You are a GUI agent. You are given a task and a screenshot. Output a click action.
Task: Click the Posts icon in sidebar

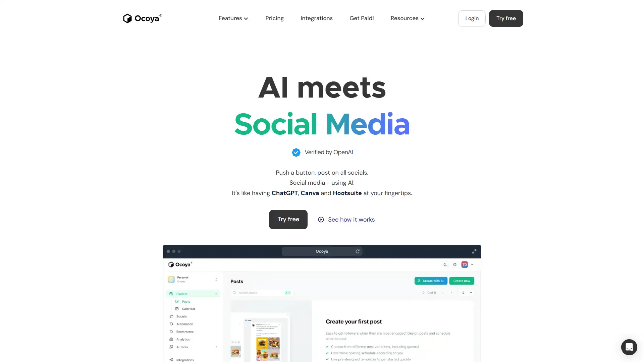177,301
